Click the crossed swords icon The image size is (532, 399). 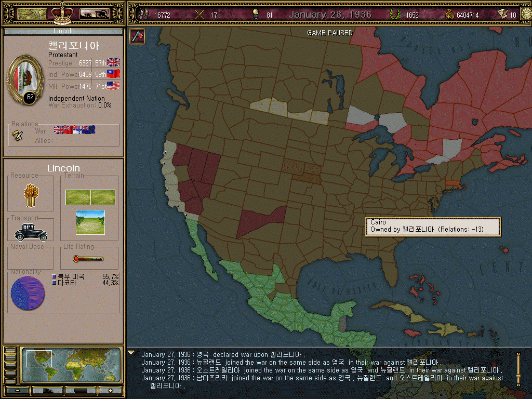click(199, 15)
